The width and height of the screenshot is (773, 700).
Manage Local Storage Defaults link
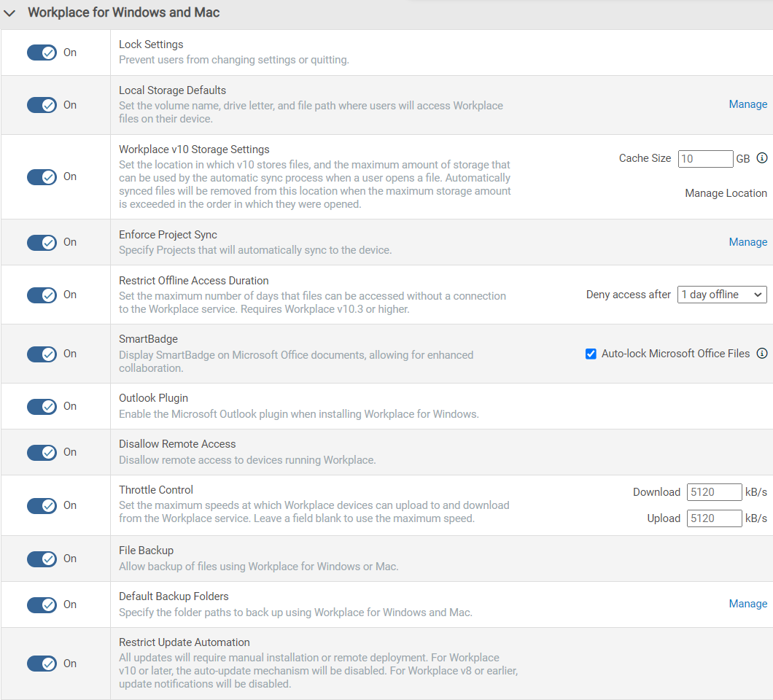[x=747, y=104]
